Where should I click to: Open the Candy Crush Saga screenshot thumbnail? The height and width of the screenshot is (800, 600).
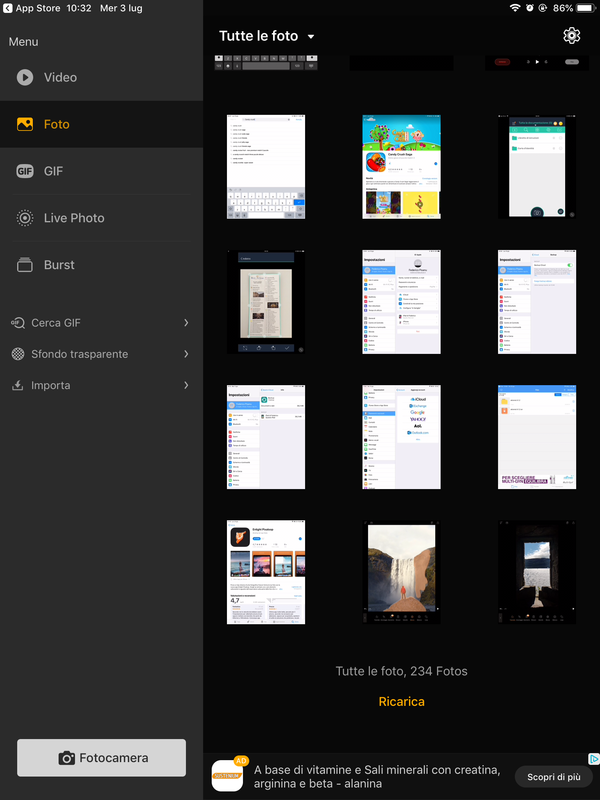402,166
